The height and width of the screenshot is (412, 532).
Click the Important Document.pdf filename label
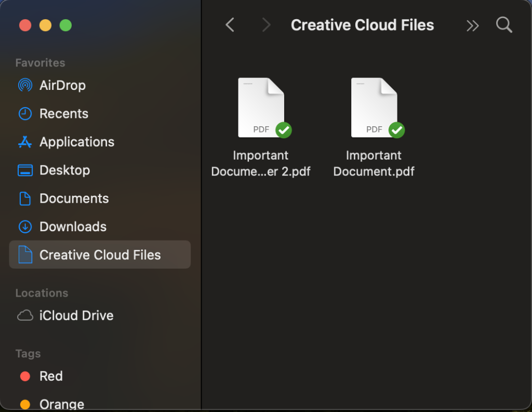pos(374,163)
